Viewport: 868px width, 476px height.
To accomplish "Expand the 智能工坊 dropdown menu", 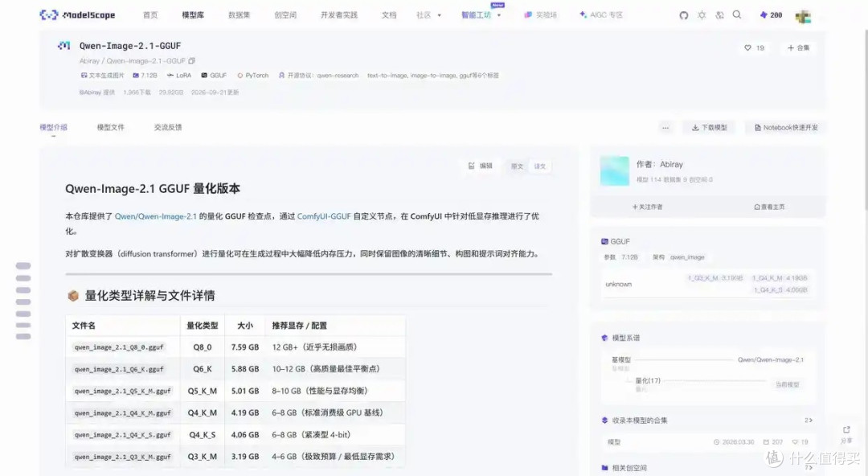I will [481, 15].
